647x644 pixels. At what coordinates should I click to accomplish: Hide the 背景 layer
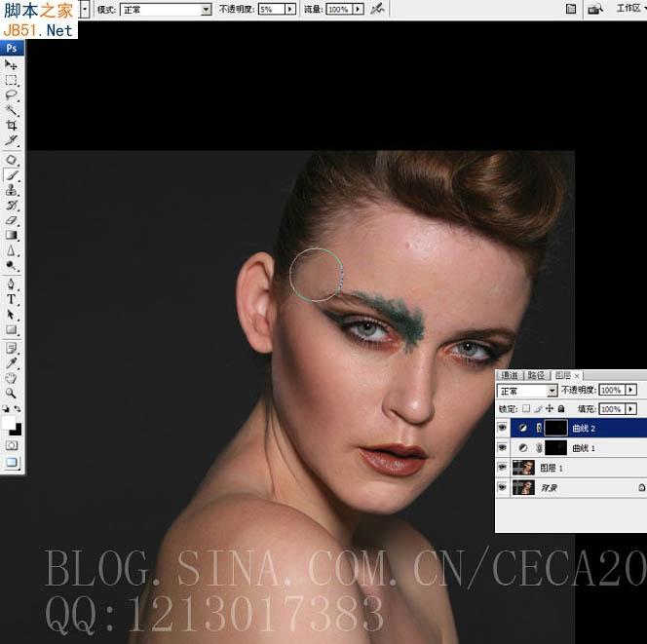502,487
